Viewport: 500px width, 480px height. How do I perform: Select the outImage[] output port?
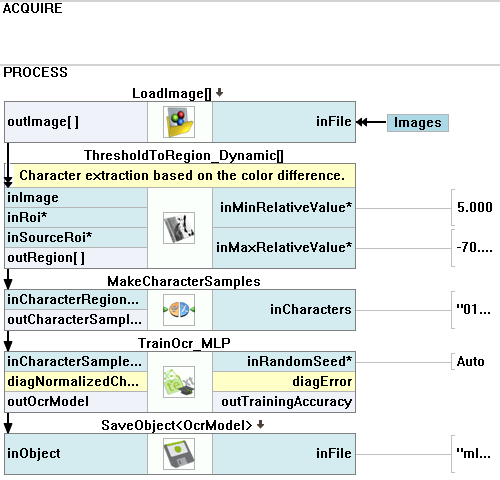click(76, 122)
